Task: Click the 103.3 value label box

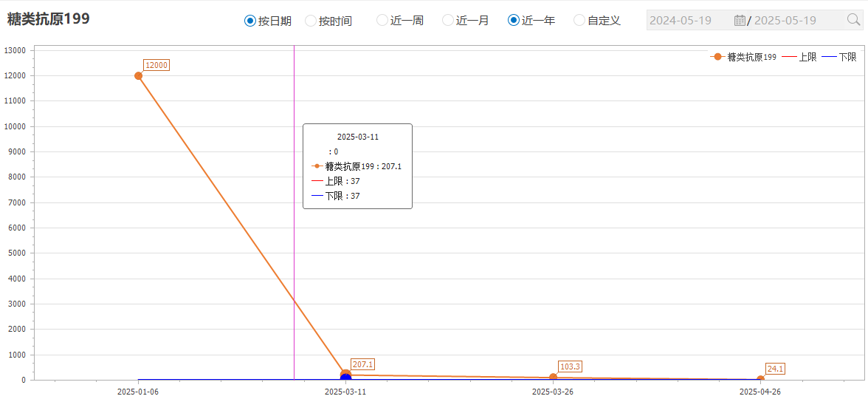Action: coord(571,366)
